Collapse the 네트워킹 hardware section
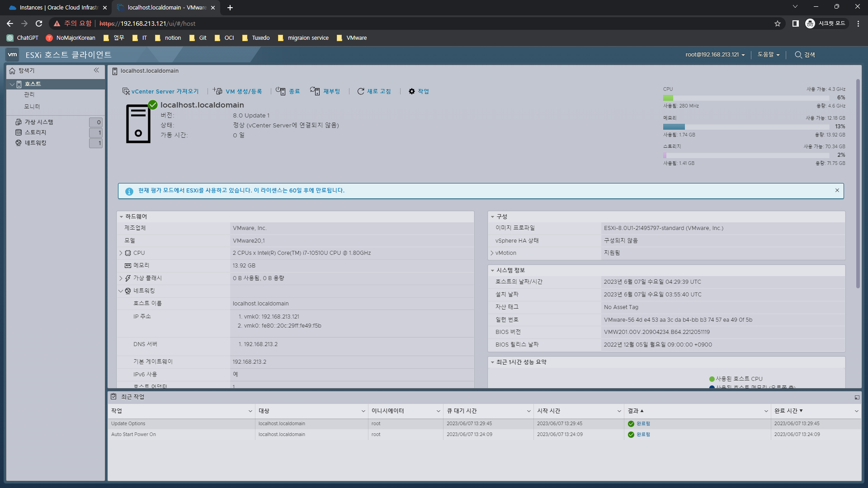 click(121, 291)
